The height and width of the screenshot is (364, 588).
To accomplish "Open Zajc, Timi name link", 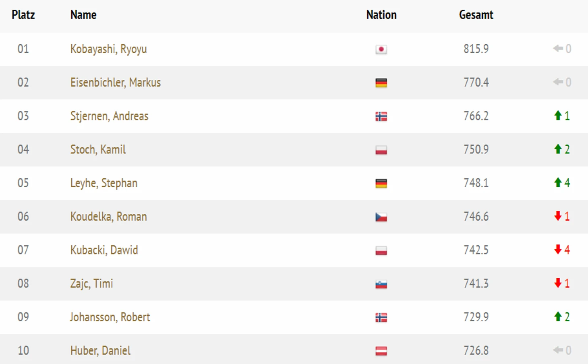I will pos(91,283).
